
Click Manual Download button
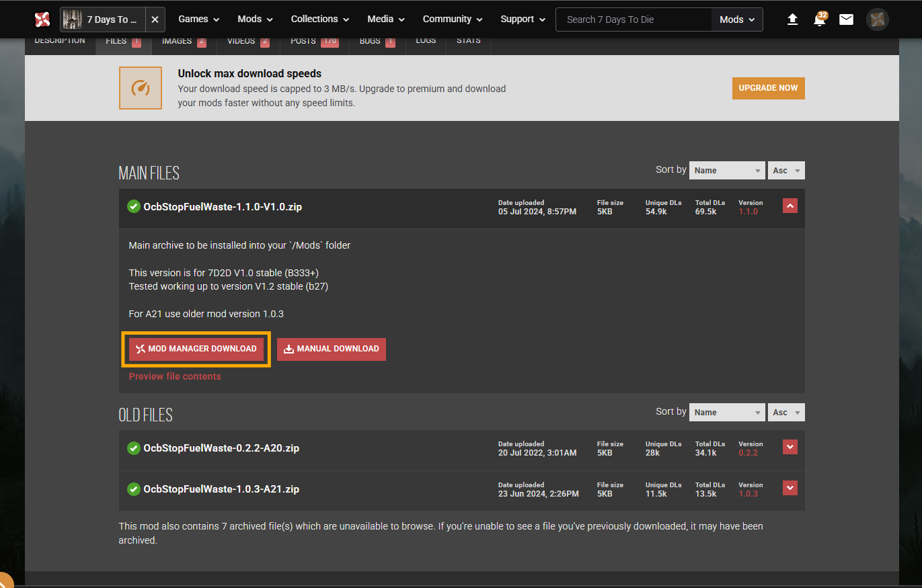(x=332, y=349)
